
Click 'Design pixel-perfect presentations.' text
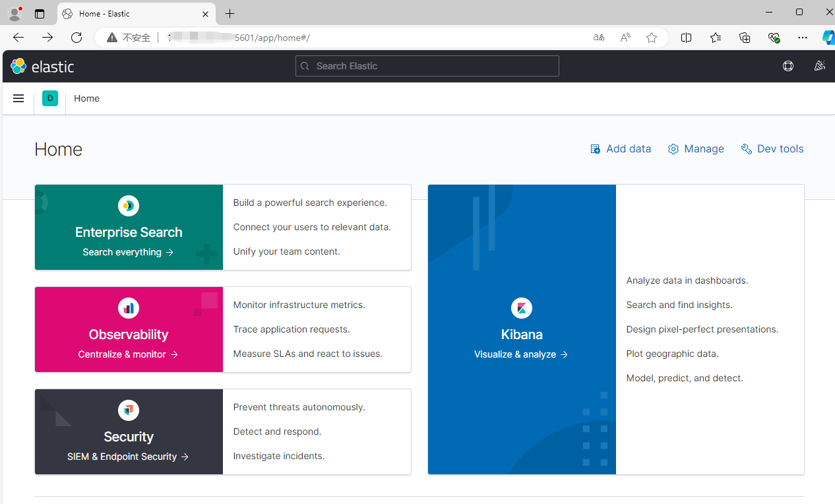702,329
